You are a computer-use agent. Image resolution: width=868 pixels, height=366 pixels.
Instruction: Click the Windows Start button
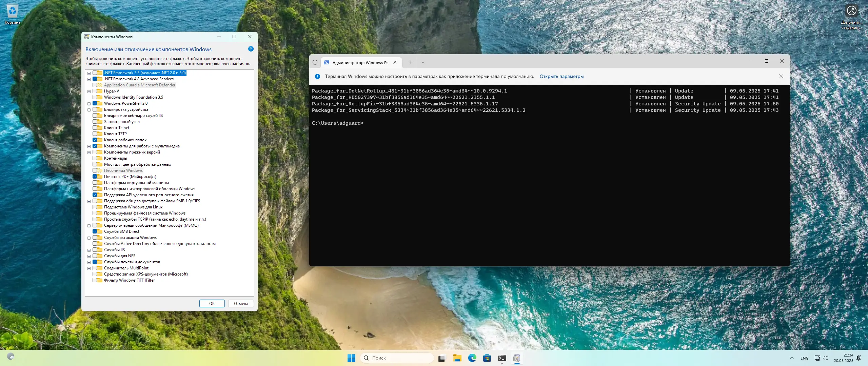tap(351, 358)
